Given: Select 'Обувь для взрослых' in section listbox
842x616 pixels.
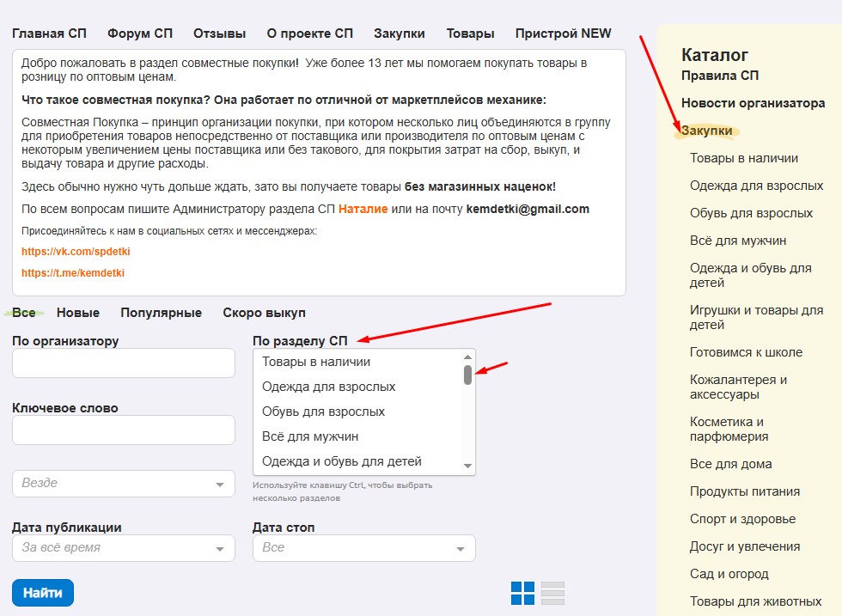Looking at the screenshot, I should tap(323, 412).
